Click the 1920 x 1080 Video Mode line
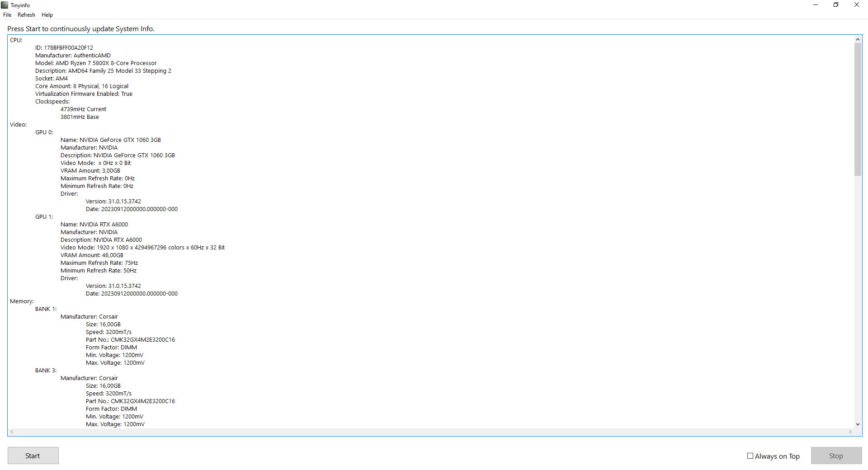868x470 pixels. (x=142, y=248)
